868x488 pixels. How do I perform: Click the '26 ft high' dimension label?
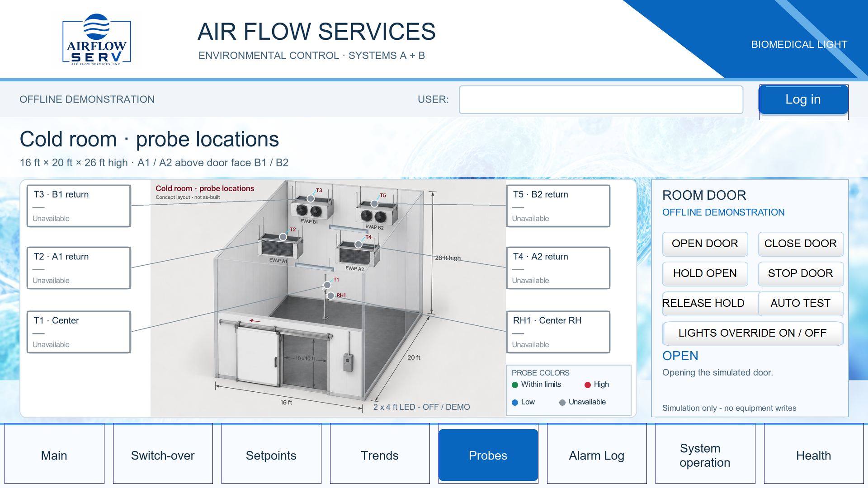click(448, 258)
